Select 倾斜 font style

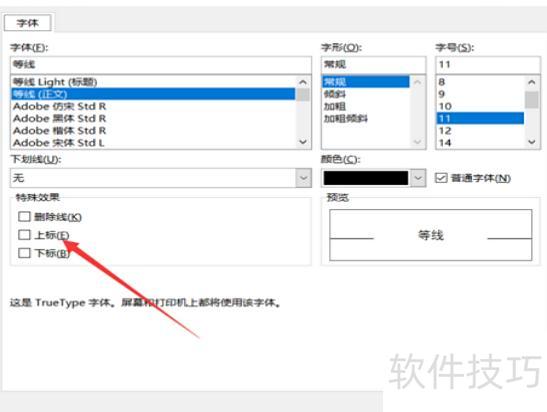pos(365,94)
